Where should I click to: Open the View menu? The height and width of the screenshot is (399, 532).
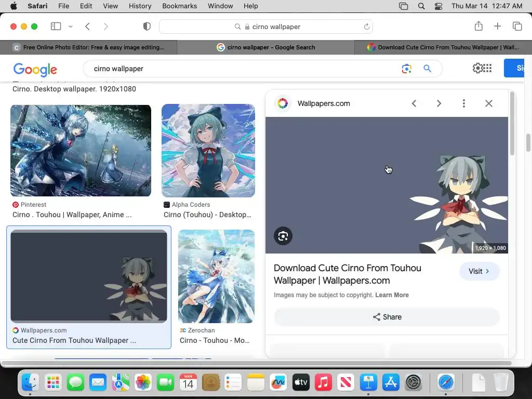110,6
